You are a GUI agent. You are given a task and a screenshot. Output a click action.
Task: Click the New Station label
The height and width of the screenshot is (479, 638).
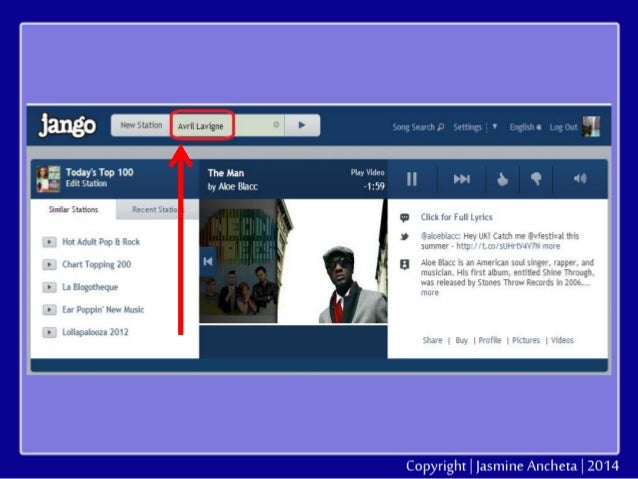(x=141, y=125)
